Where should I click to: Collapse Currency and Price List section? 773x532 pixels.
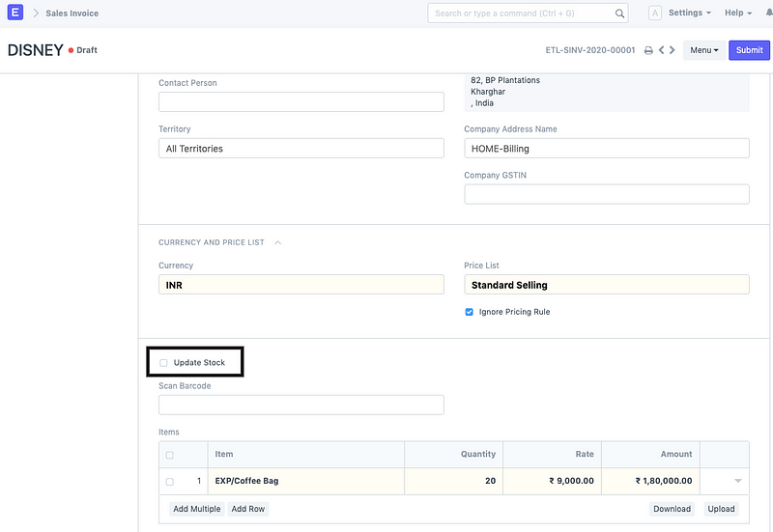click(277, 242)
